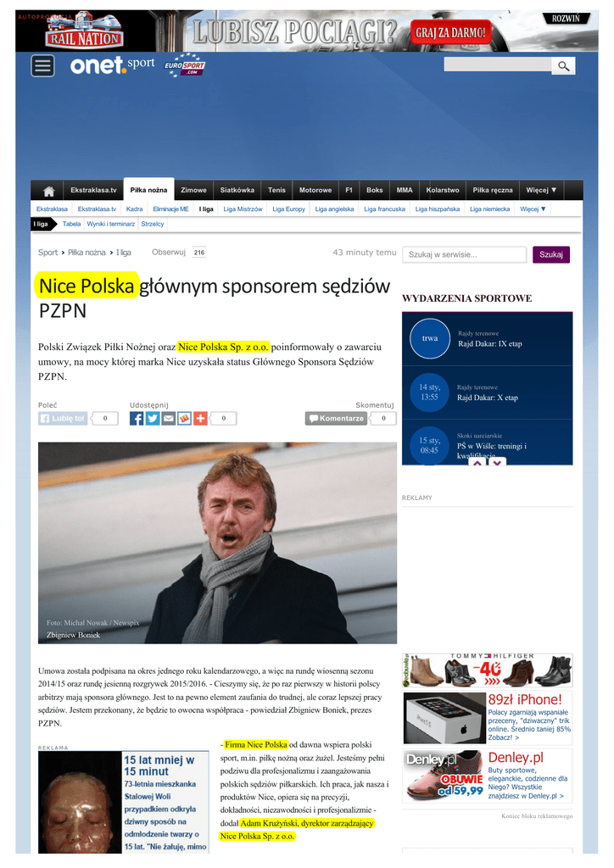The image size is (614, 868).
Task: Expand the Więcej dropdown in main navigation
Action: point(541,190)
